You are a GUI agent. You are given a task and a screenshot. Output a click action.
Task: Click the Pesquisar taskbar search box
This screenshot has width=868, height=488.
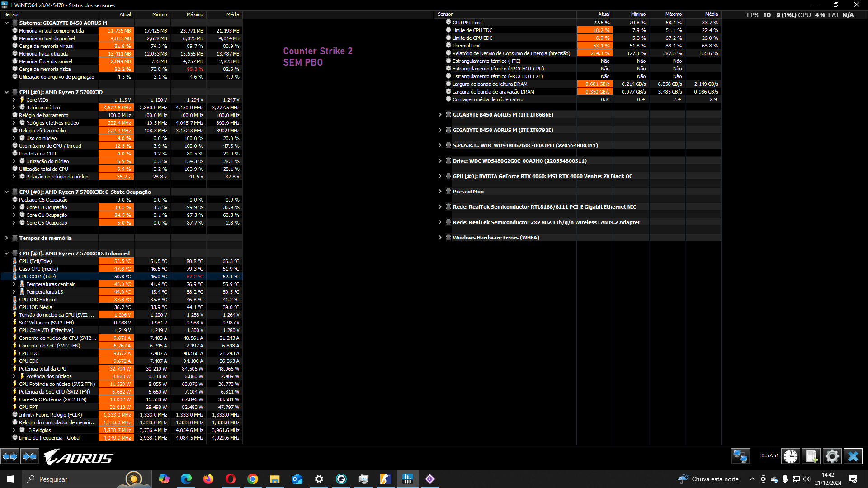point(87,479)
